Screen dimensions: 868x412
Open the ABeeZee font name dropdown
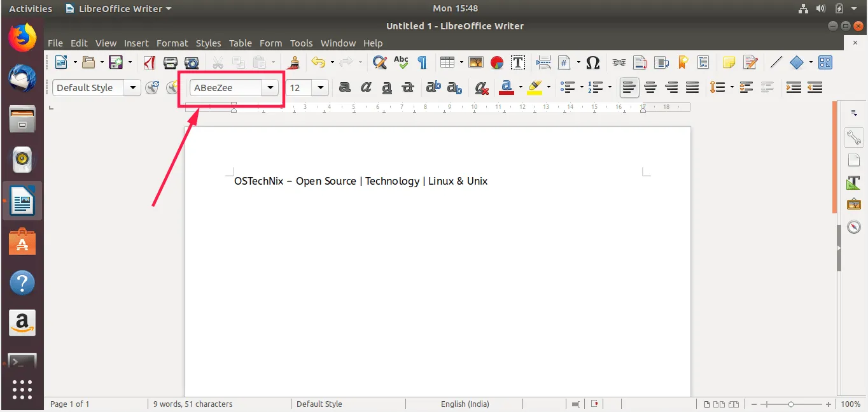271,88
